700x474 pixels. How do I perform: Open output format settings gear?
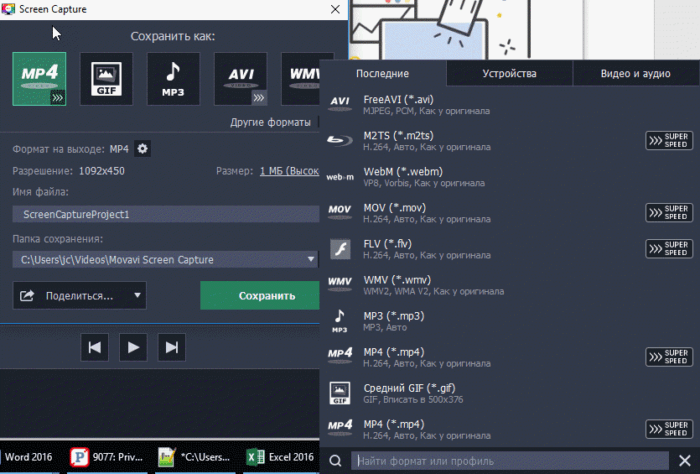[142, 149]
